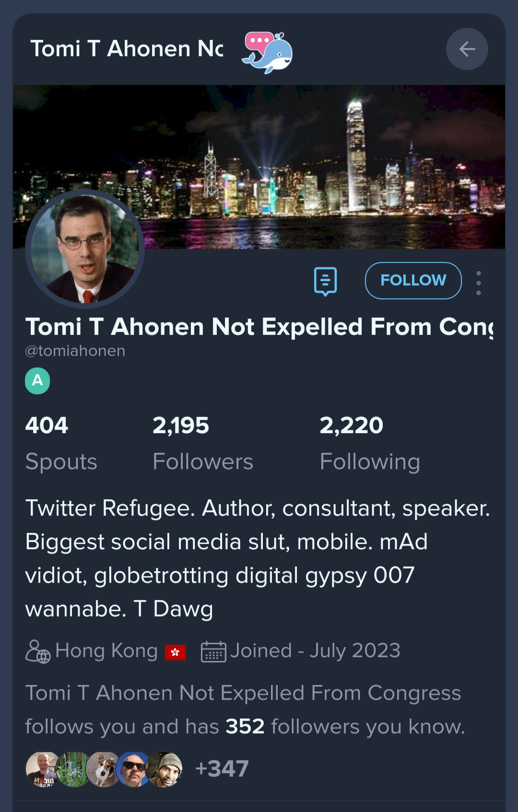The image size is (518, 812).
Task: Open the 2,195 Followers list
Action: click(202, 444)
